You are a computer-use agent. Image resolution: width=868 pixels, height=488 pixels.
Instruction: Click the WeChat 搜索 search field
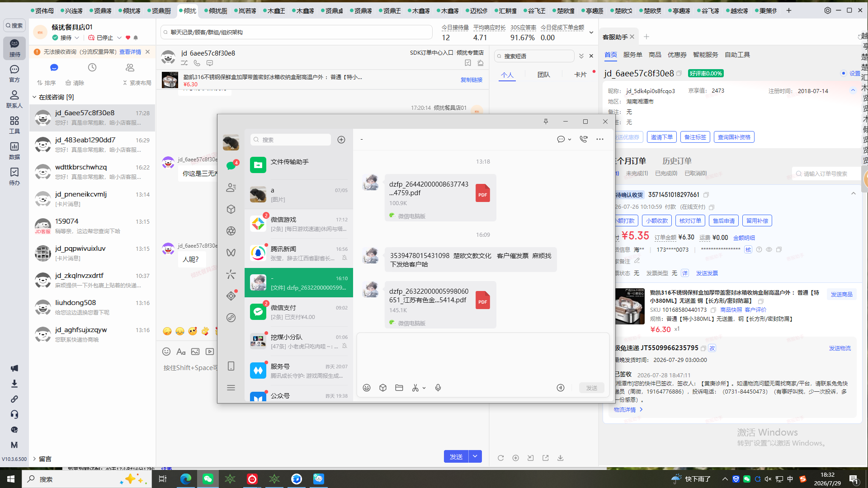[x=291, y=140]
